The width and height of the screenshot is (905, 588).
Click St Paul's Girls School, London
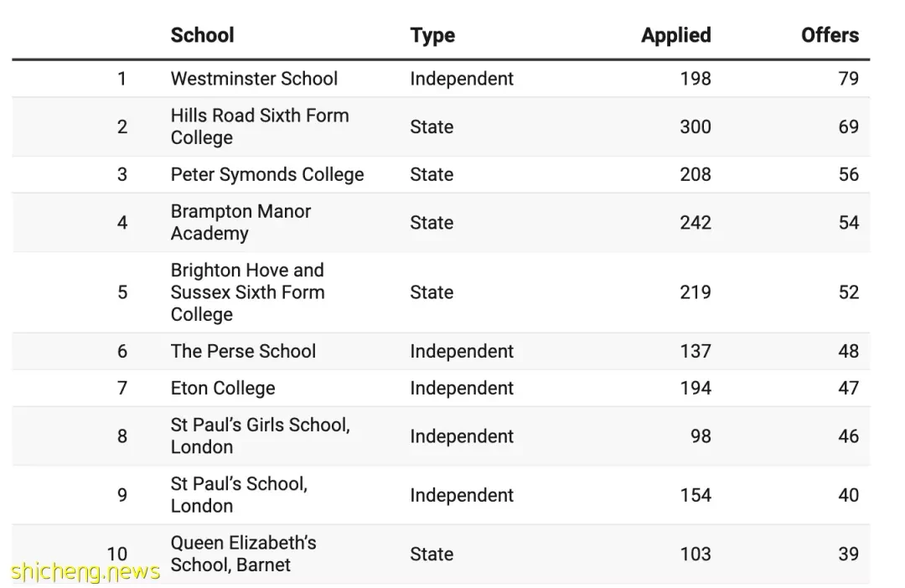(x=261, y=436)
